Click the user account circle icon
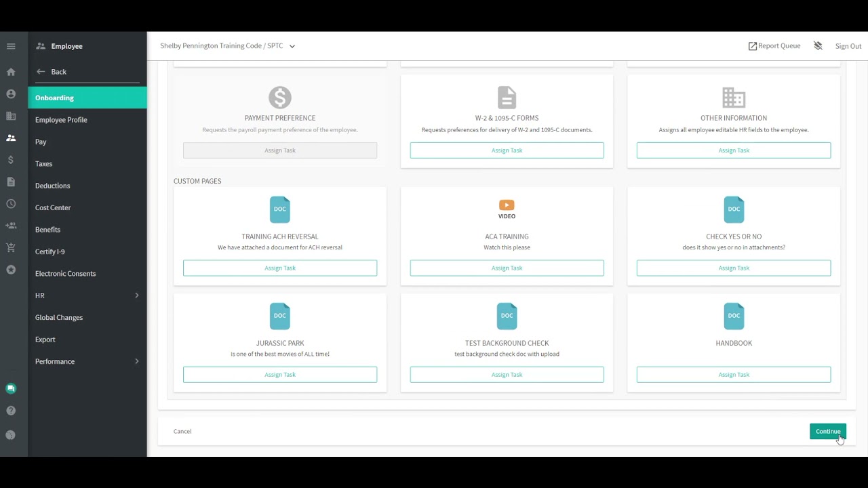 point(11,94)
